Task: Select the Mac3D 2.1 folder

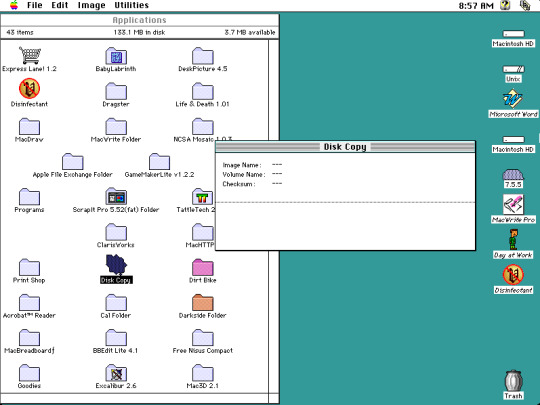Action: 202,373
